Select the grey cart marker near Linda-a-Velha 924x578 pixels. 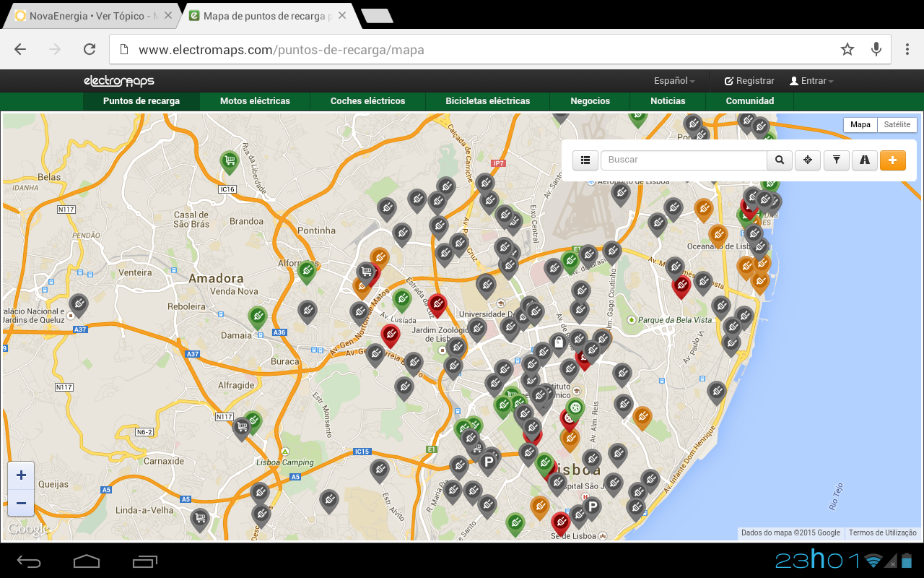(x=199, y=519)
